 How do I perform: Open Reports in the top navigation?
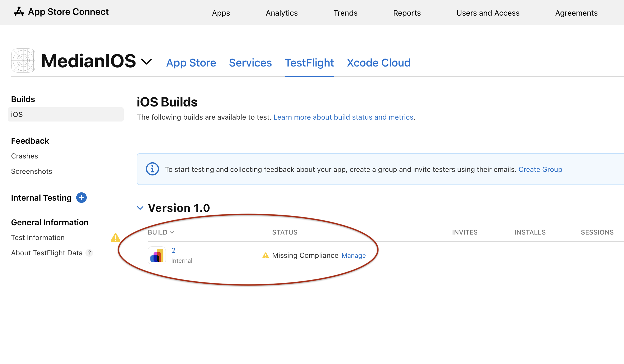pos(407,13)
